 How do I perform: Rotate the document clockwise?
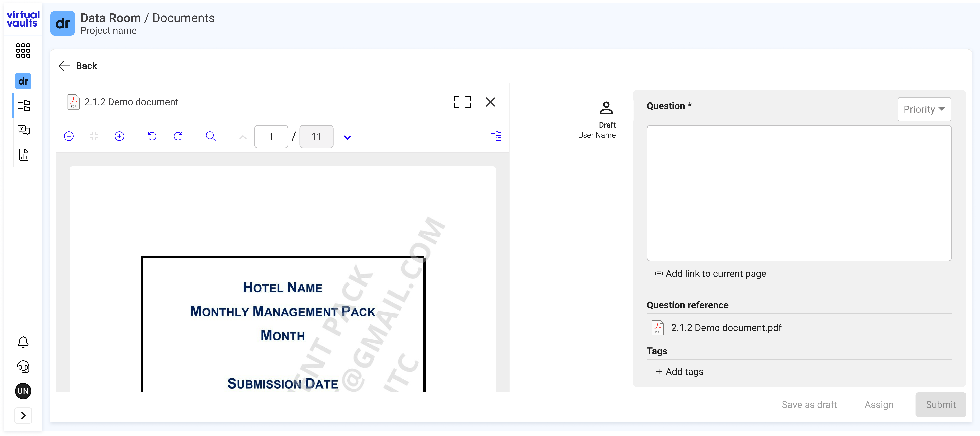(x=178, y=136)
